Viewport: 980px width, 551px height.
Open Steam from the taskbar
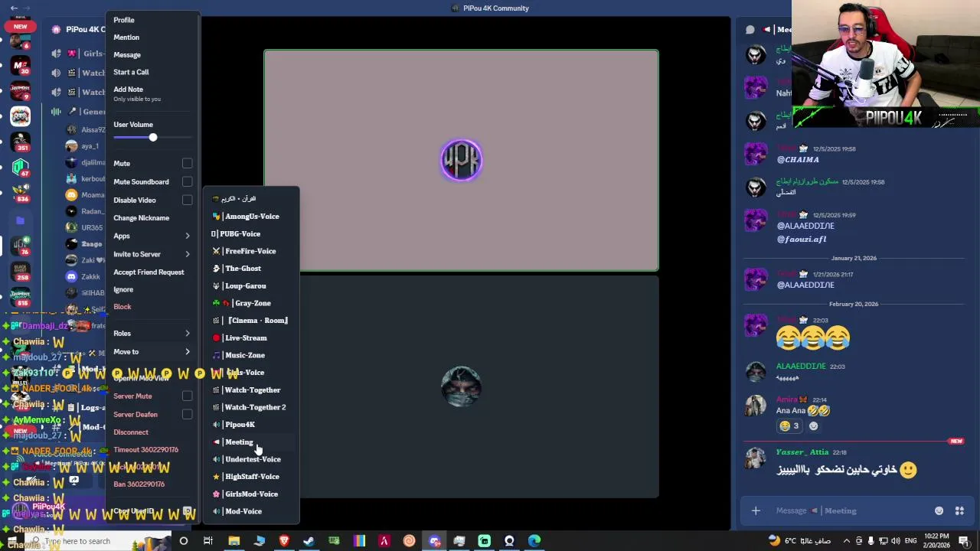[309, 541]
